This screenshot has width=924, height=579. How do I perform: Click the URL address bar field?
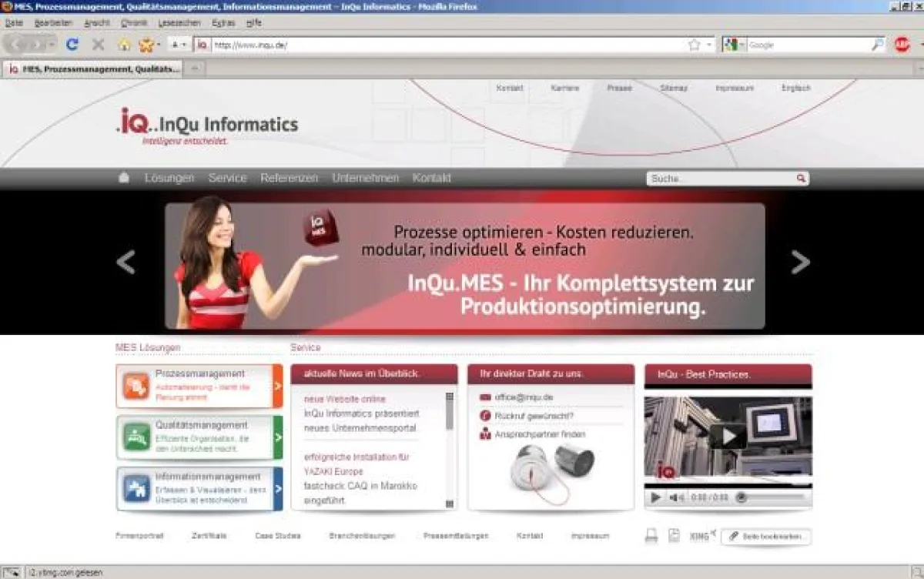pos(449,45)
